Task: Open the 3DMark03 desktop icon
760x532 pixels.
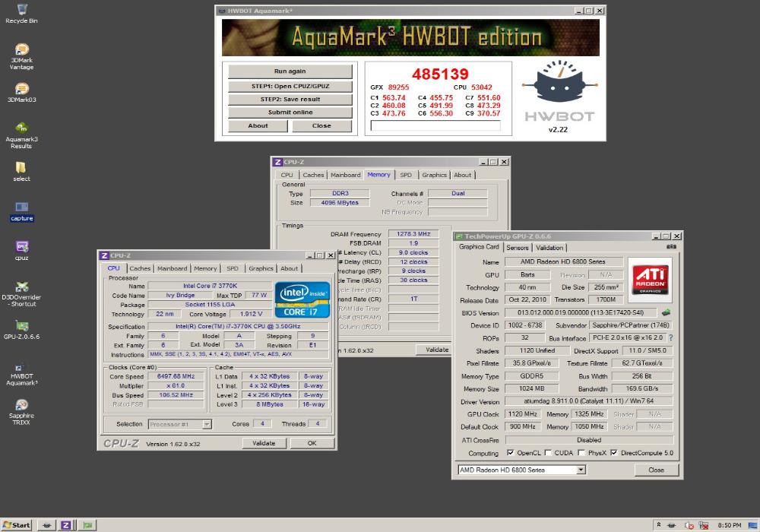Action: pyautogui.click(x=21, y=92)
